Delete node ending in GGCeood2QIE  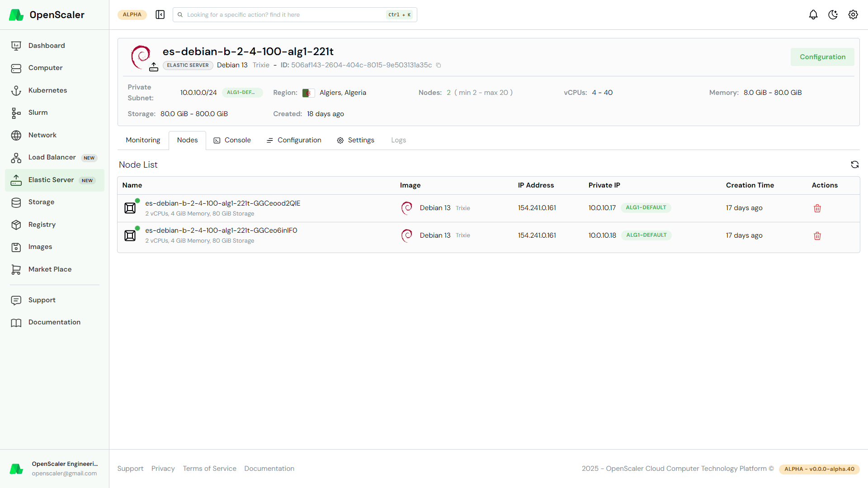tap(817, 208)
